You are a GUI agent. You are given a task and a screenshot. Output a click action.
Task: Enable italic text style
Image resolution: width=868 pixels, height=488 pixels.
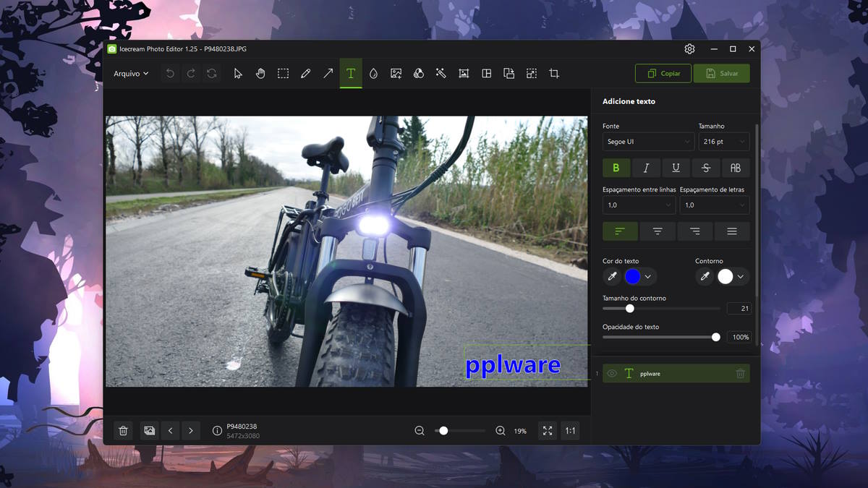point(646,168)
